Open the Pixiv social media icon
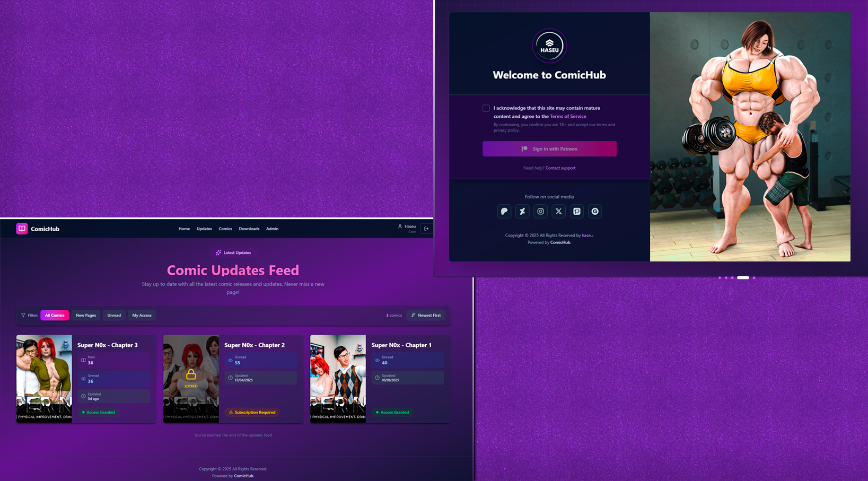Viewport: 868px width, 481px height. pos(577,211)
